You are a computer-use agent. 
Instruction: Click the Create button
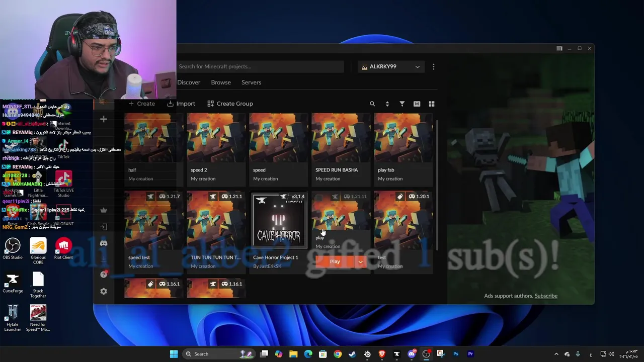pyautogui.click(x=141, y=104)
